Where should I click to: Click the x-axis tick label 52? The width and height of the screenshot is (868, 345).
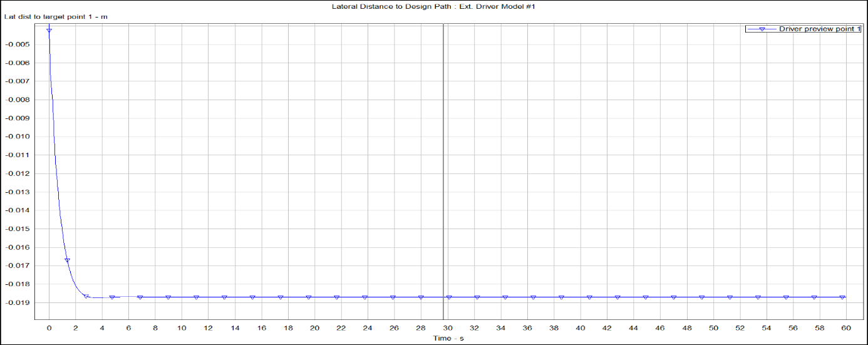pos(740,327)
